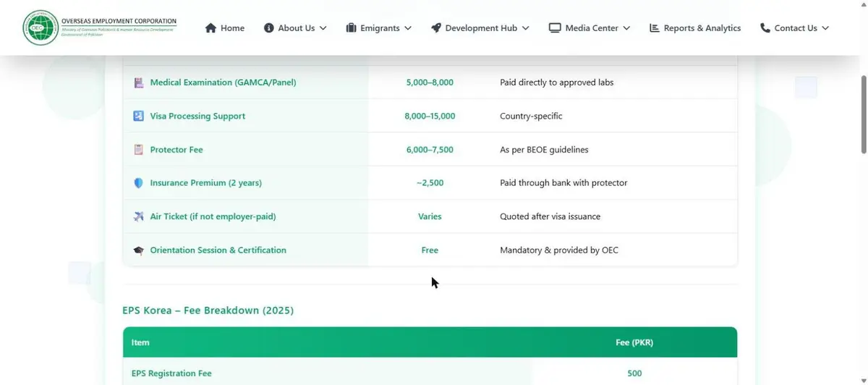
Task: Click the Overseas Employment Corporation logo
Action: pyautogui.click(x=100, y=27)
